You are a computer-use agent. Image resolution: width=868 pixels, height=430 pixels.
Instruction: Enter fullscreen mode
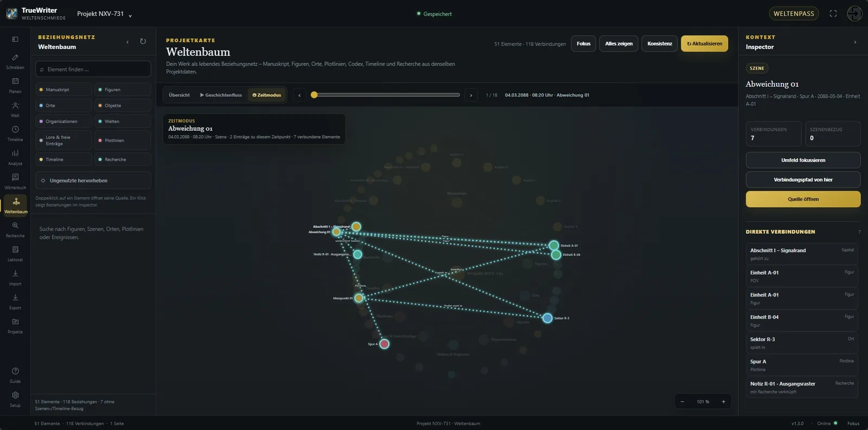[833, 14]
